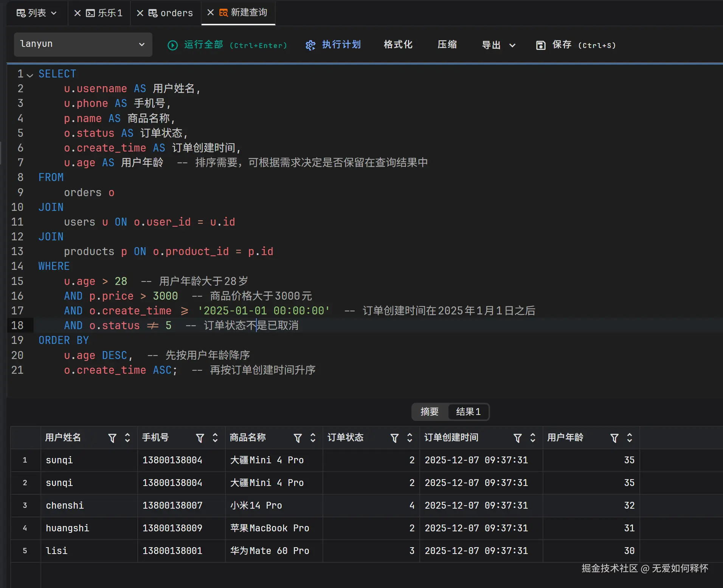This screenshot has height=588, width=723.
Task: Click phone cell 13800138001
Action: pos(182,551)
